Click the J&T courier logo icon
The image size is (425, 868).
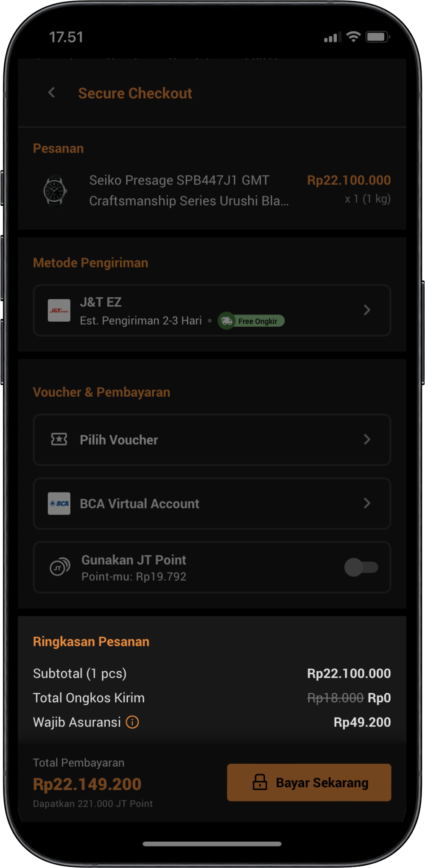tap(59, 310)
